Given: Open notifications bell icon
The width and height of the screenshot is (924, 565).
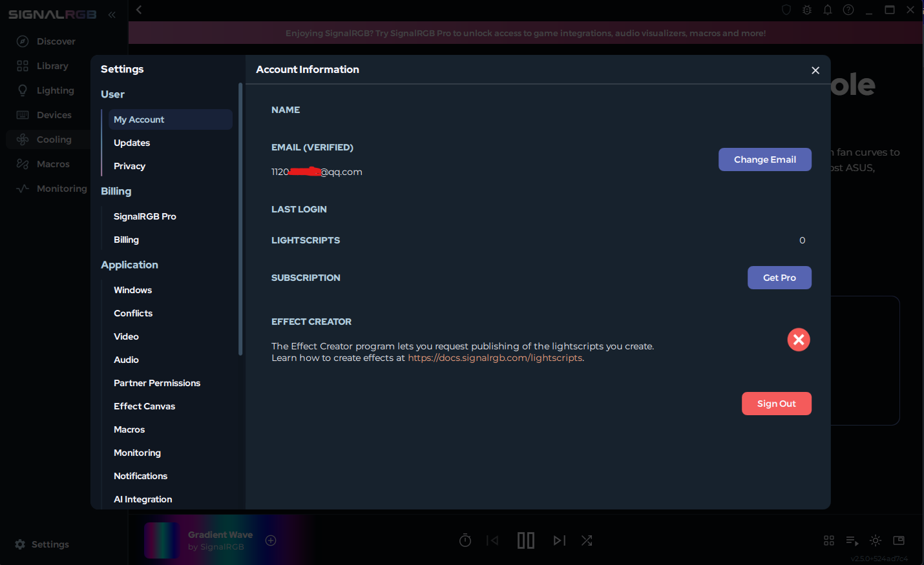Looking at the screenshot, I should pyautogui.click(x=828, y=10).
